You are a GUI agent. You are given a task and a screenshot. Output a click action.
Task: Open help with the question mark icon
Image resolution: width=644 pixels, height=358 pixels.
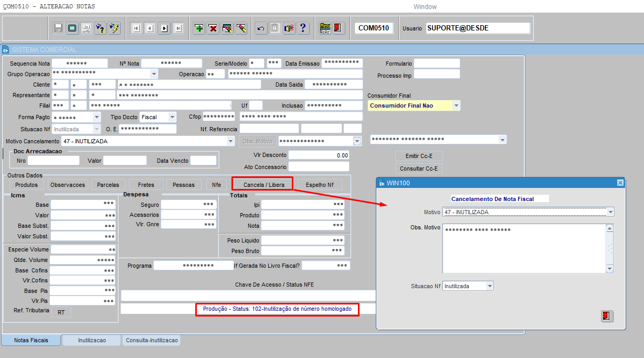[x=303, y=28]
